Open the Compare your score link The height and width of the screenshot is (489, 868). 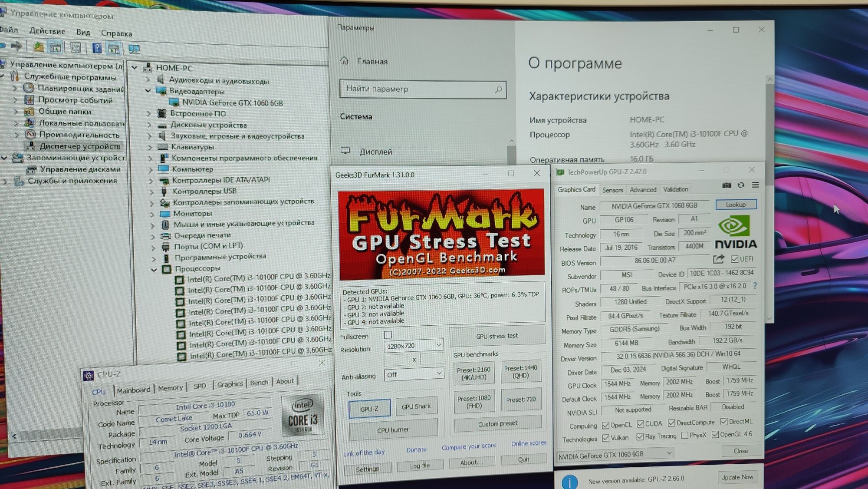pyautogui.click(x=469, y=446)
